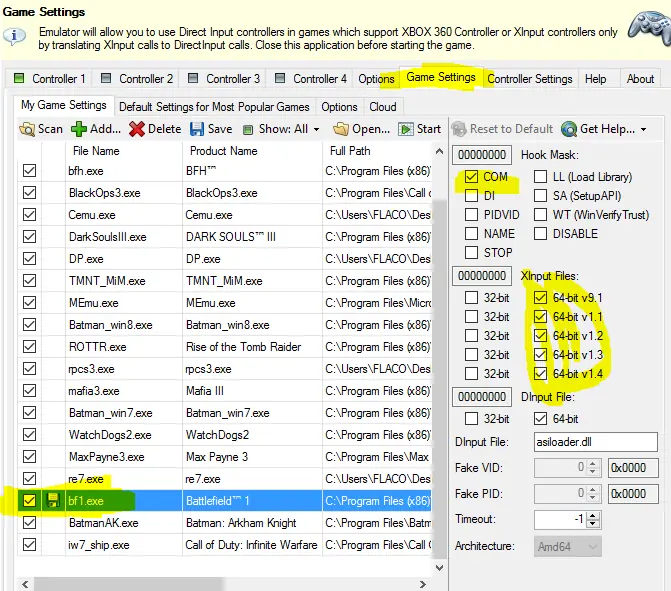Screen dimensions: 671x591
Task: Click the Start play icon
Action: pos(406,129)
